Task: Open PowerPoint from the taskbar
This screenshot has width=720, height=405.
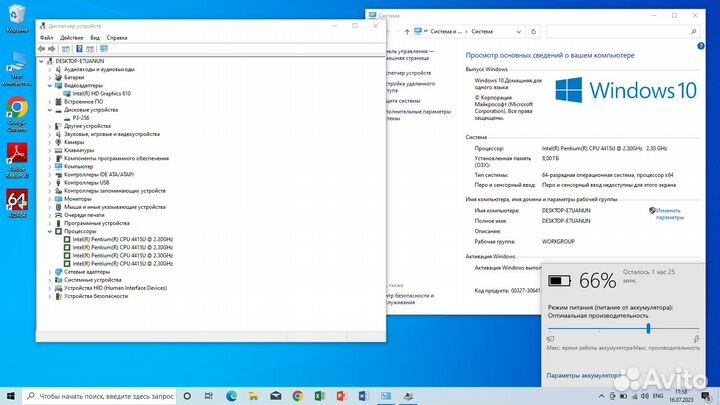Action: point(341,396)
